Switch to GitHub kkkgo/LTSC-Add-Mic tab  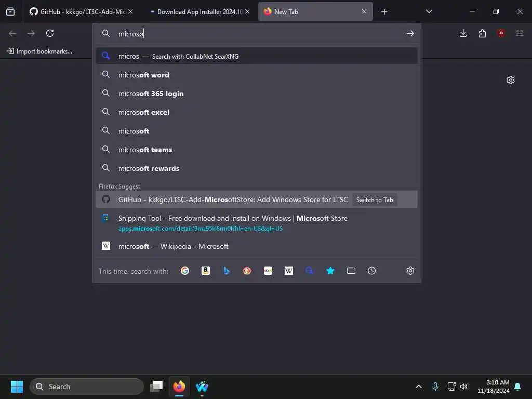coord(78,12)
